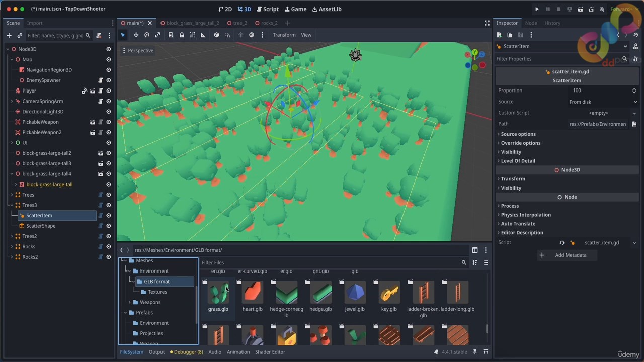
Task: Collapse the Trees3 tree node
Action: click(x=12, y=205)
